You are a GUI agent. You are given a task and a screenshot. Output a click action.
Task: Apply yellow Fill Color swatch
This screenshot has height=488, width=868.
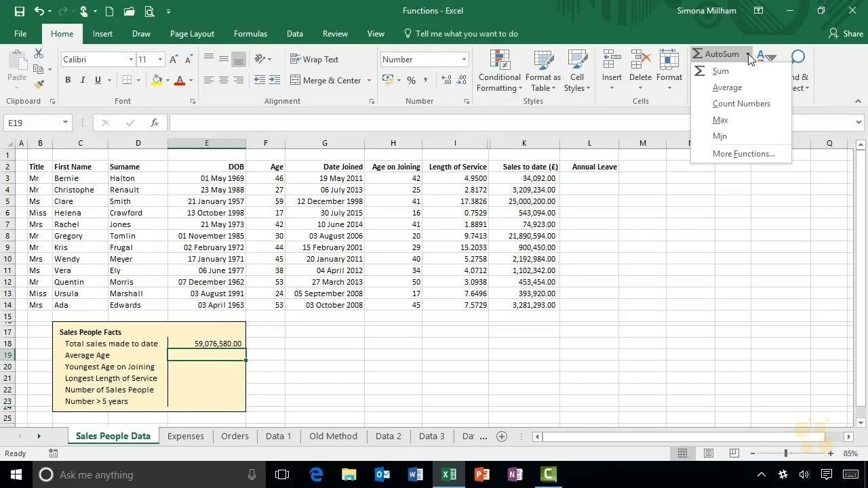(x=157, y=80)
